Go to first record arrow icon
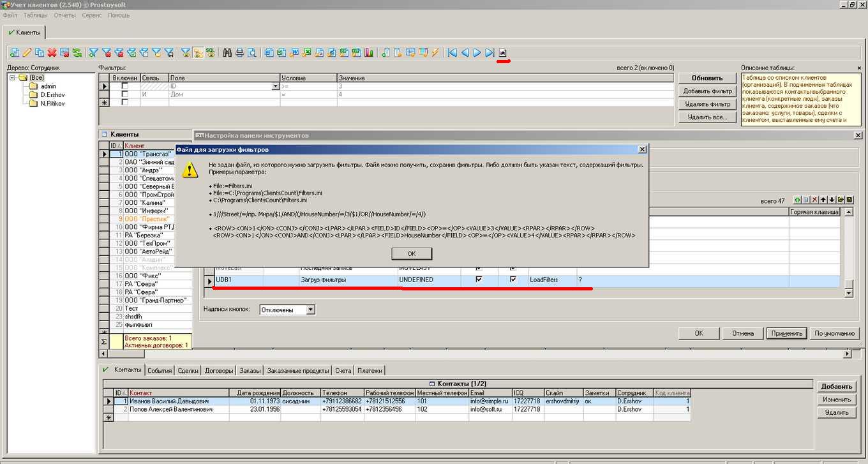Image resolution: width=868 pixels, height=464 pixels. pos(453,53)
